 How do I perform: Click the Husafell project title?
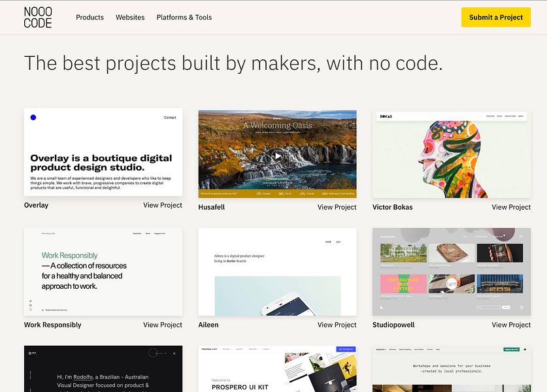[211, 207]
